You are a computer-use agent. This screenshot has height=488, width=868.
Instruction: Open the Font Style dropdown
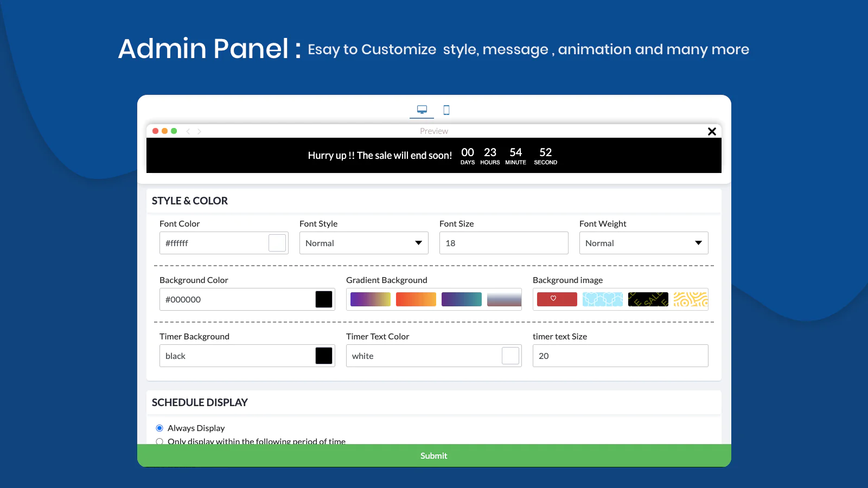pyautogui.click(x=363, y=243)
